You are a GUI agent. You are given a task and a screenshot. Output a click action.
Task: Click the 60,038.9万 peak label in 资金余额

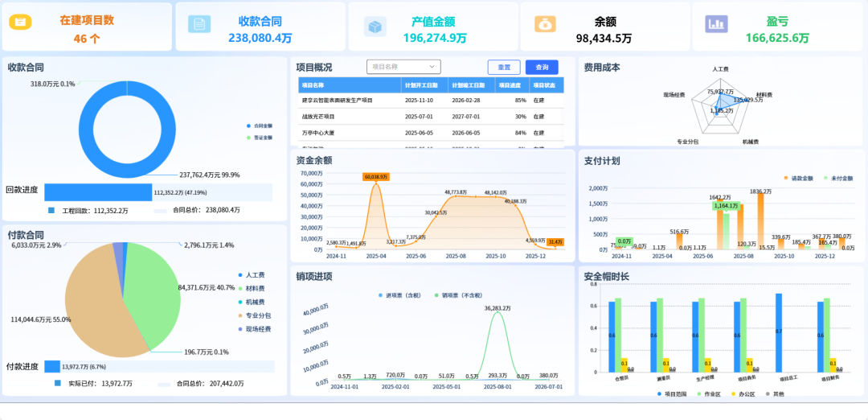pyautogui.click(x=376, y=176)
